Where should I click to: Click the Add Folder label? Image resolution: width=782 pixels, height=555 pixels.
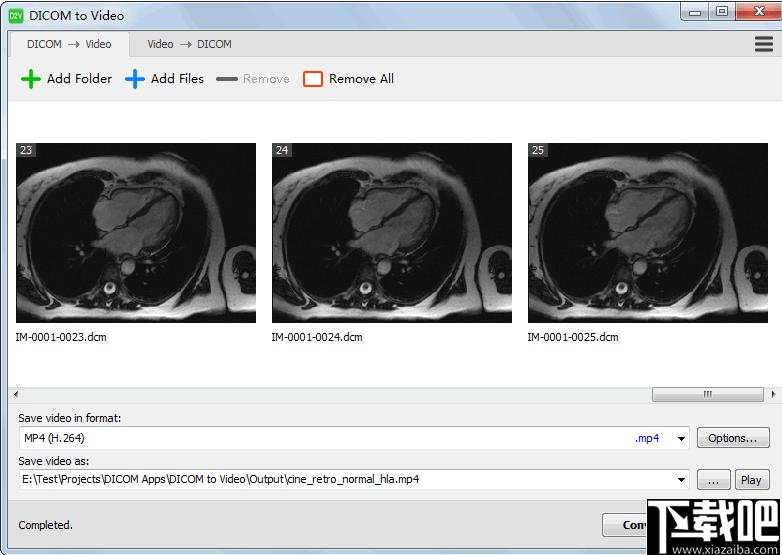79,79
